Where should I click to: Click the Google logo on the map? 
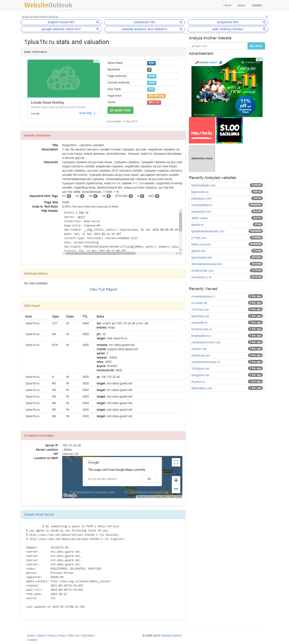70,495
